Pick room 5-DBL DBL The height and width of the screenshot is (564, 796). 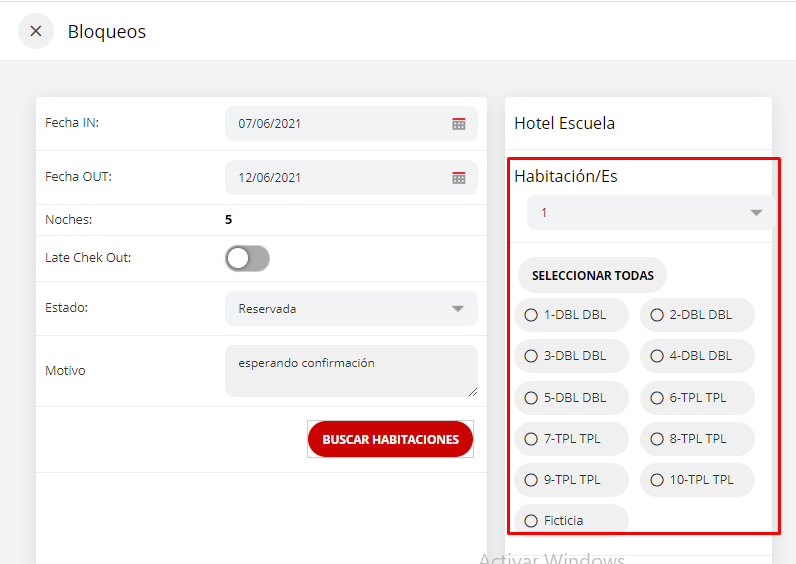click(532, 398)
